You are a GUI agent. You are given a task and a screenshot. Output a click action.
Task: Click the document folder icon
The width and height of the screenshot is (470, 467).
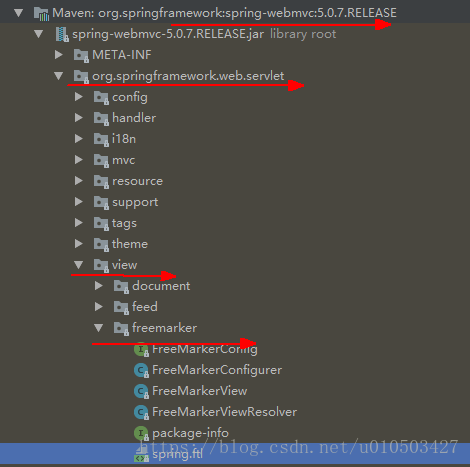121,286
